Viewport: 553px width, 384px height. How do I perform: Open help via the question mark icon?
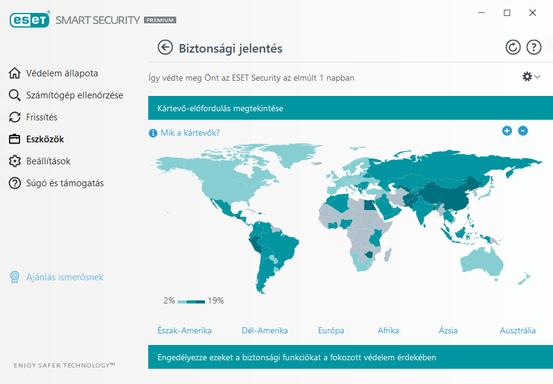pyautogui.click(x=534, y=47)
